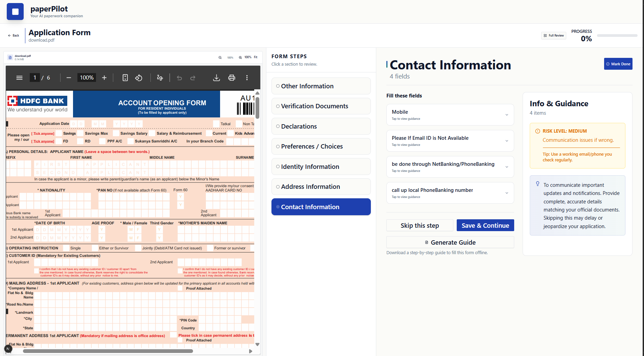
Task: Tick the Jointly operating instruction checkbox
Action: tap(138, 248)
